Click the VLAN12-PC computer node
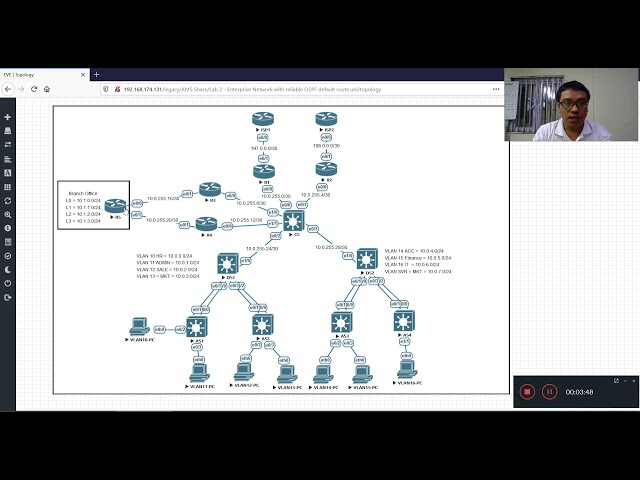Screen dimensions: 640x480 coord(244,372)
